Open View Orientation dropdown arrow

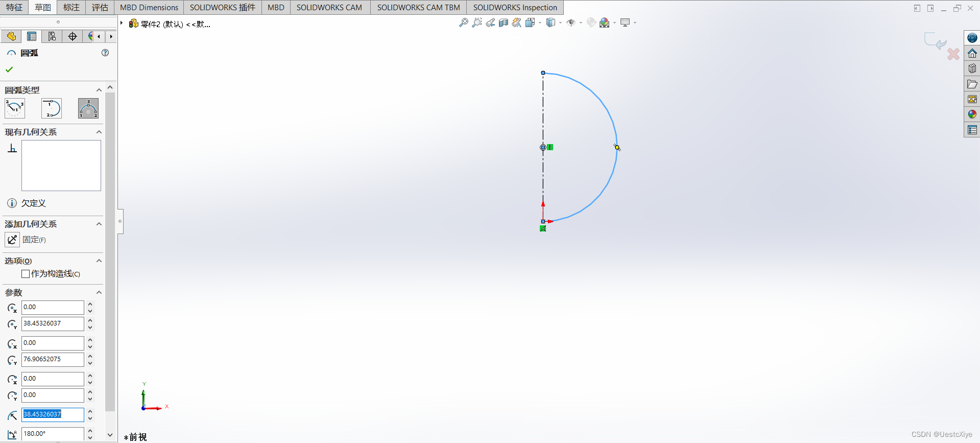click(x=540, y=22)
